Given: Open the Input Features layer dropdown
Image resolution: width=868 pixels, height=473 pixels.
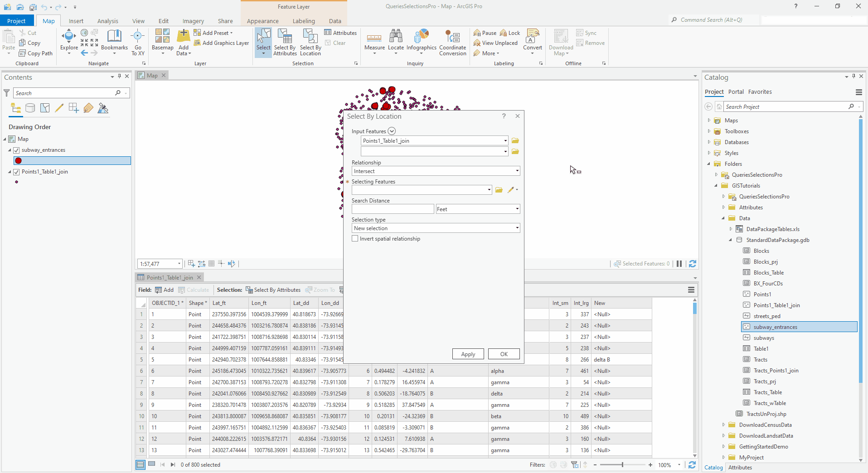Looking at the screenshot, I should click(505, 140).
